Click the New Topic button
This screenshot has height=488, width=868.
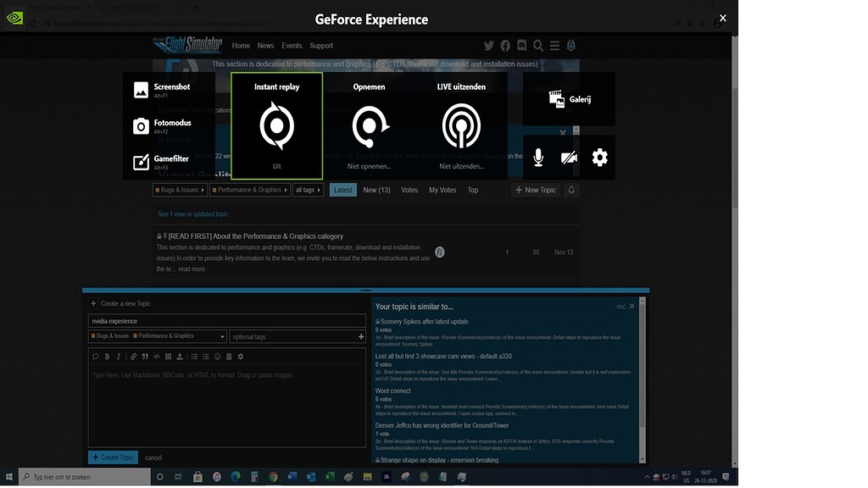click(536, 190)
